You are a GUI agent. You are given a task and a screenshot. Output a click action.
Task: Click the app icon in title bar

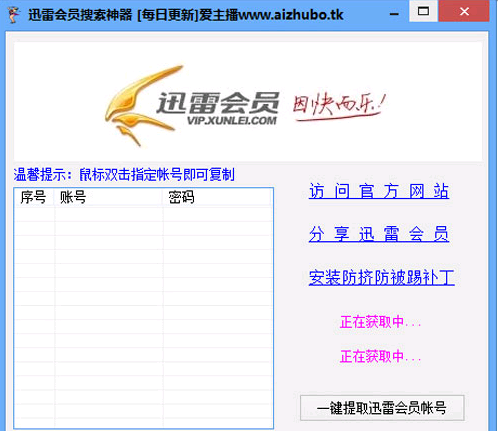point(14,14)
